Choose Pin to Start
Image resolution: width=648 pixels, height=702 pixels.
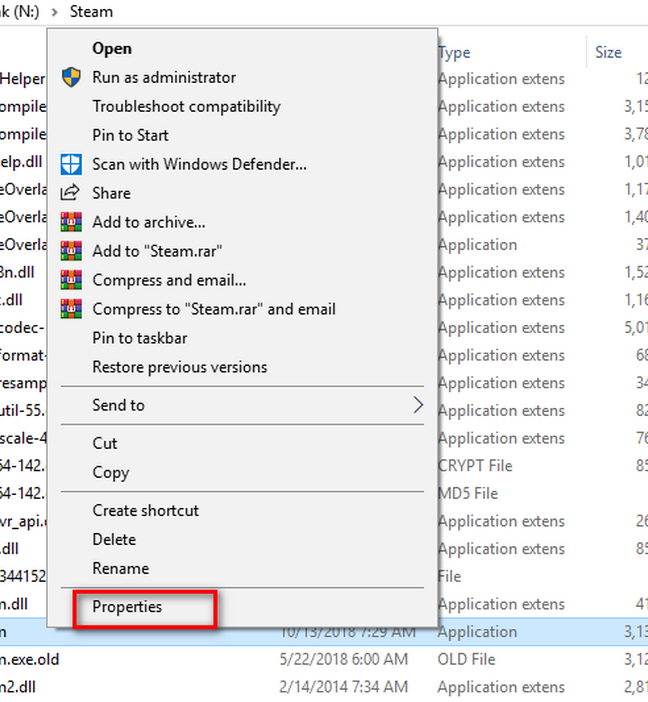point(130,135)
